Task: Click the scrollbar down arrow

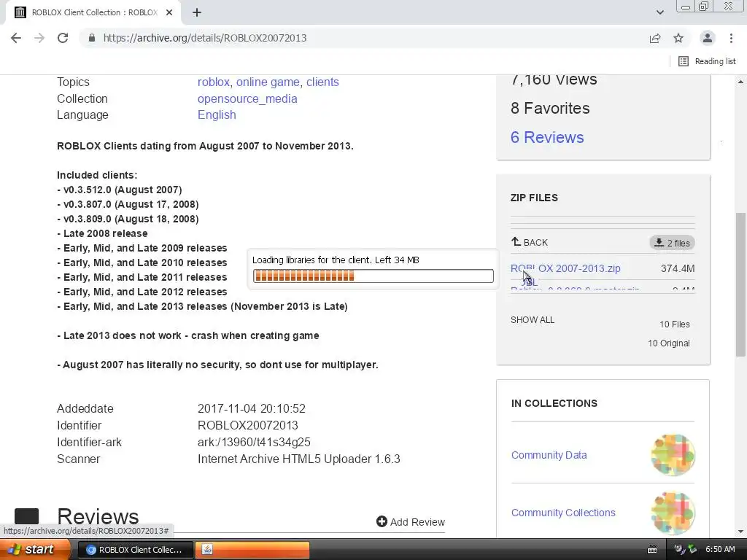Action: pyautogui.click(x=740, y=532)
